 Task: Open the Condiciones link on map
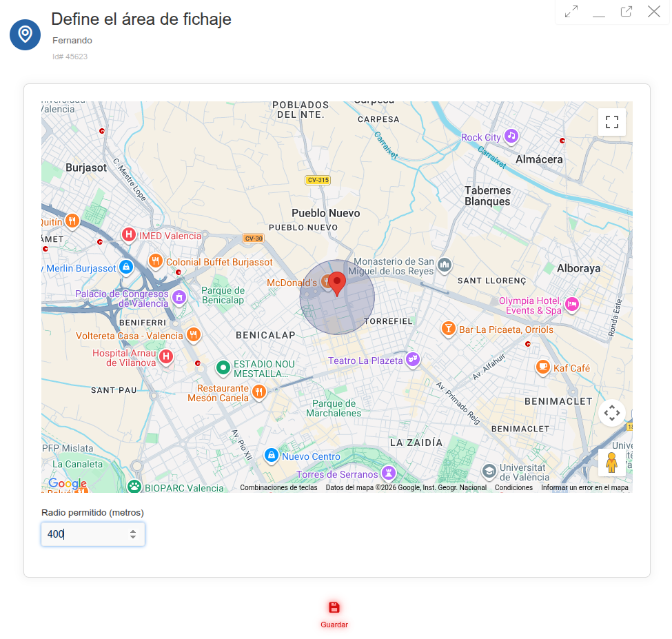pos(513,488)
